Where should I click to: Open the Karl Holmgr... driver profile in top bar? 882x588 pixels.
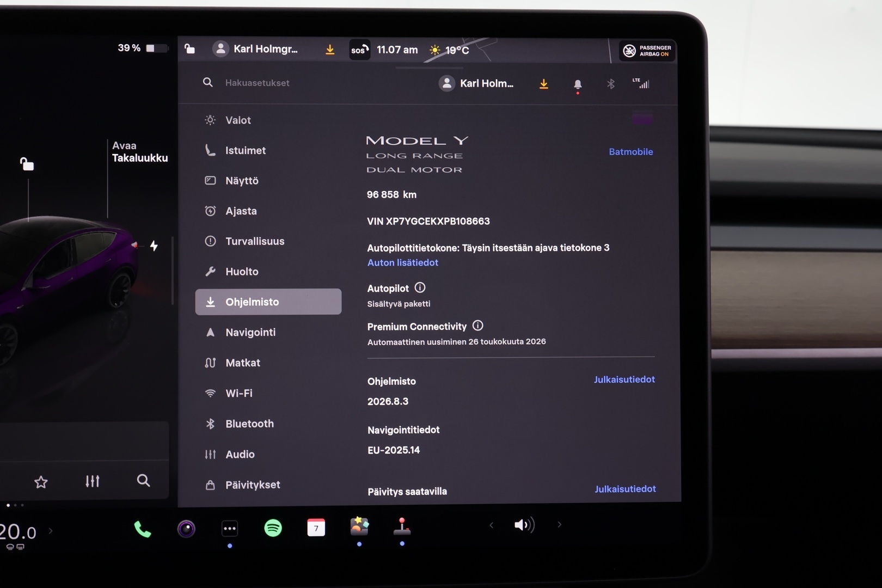point(255,49)
